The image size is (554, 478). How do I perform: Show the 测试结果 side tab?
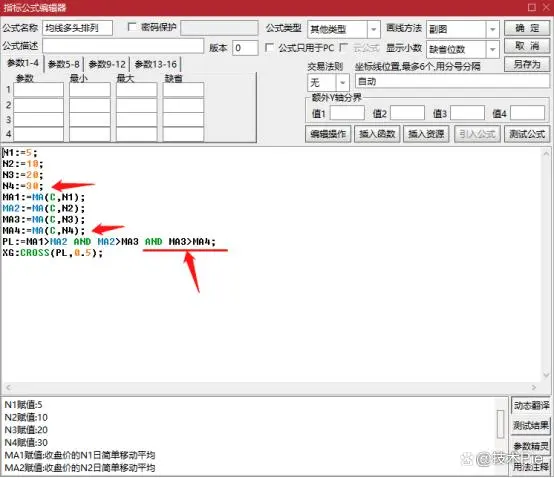click(x=531, y=425)
